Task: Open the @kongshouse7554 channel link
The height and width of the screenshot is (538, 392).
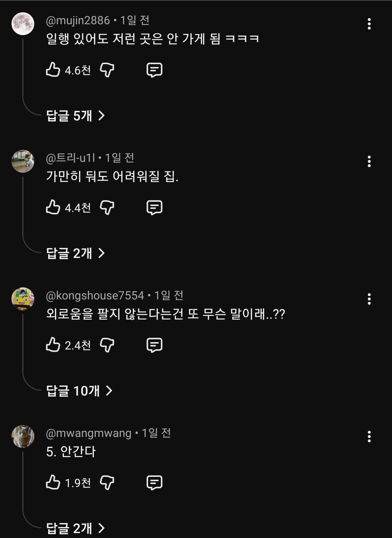Action: [95, 296]
